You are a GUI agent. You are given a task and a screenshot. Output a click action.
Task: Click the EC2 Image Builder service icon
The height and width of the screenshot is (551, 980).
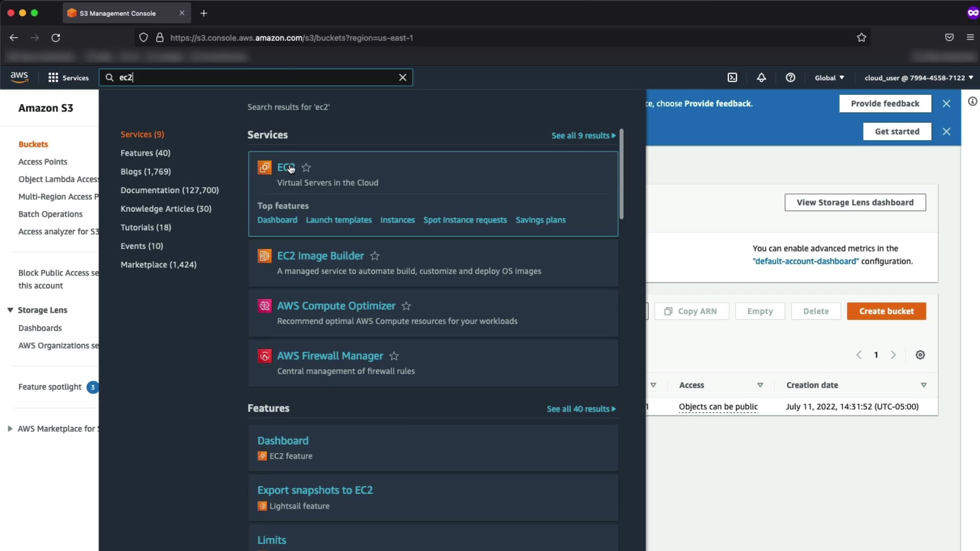tap(264, 256)
